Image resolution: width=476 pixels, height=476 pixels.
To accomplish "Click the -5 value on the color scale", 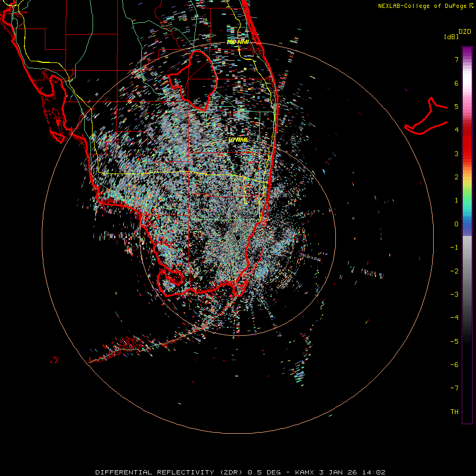I will (454, 342).
